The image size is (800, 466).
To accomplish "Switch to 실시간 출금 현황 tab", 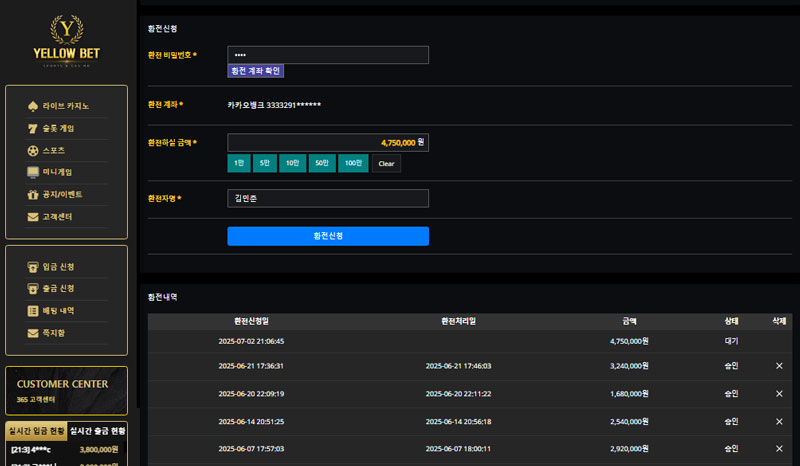I will (97, 431).
